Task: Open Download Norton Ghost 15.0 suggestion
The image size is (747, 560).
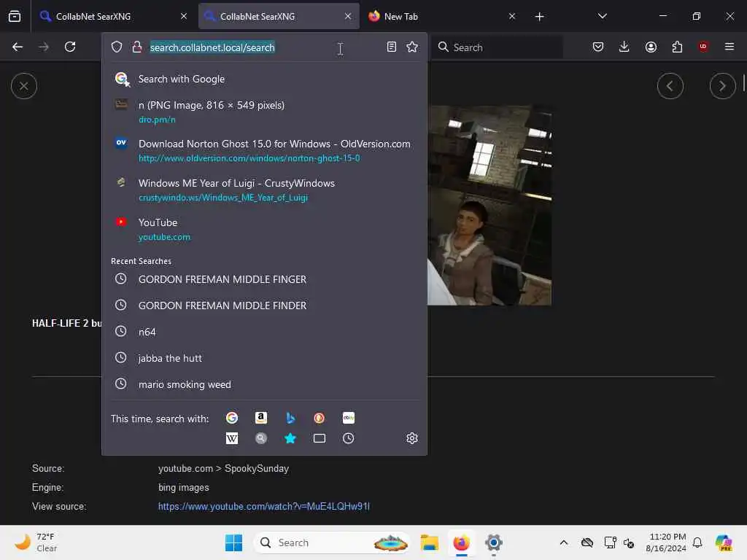Action: (264, 151)
